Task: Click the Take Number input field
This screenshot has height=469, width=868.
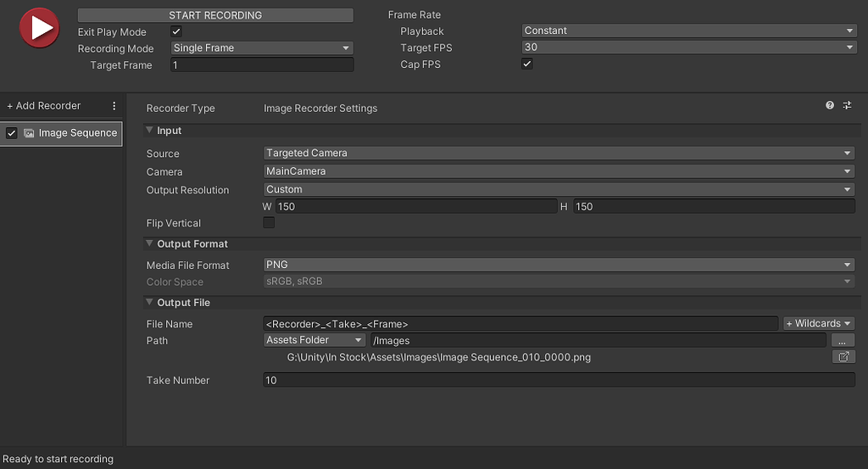Action: (559, 380)
